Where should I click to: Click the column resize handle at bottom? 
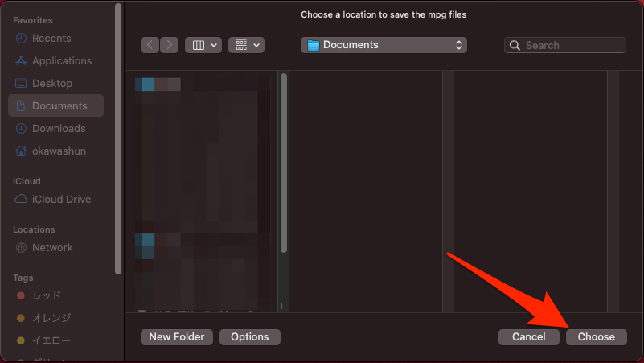[283, 307]
